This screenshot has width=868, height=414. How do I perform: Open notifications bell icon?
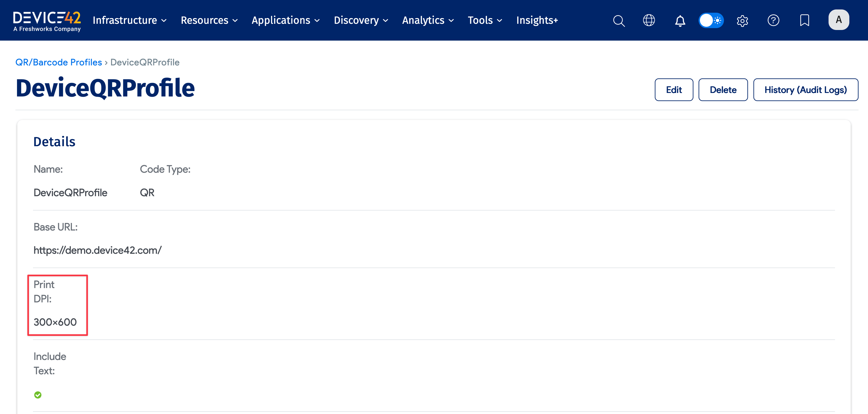click(x=680, y=21)
